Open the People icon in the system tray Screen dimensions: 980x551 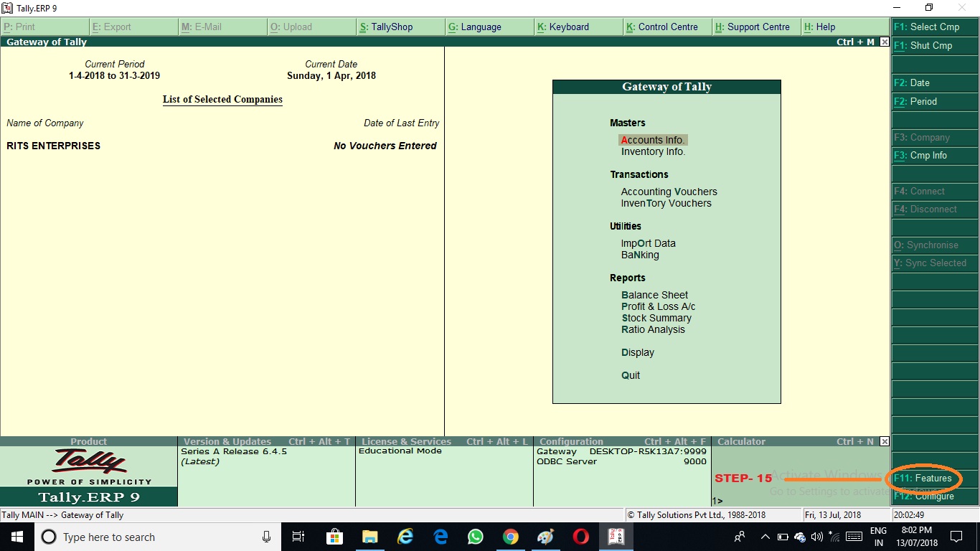pyautogui.click(x=740, y=537)
